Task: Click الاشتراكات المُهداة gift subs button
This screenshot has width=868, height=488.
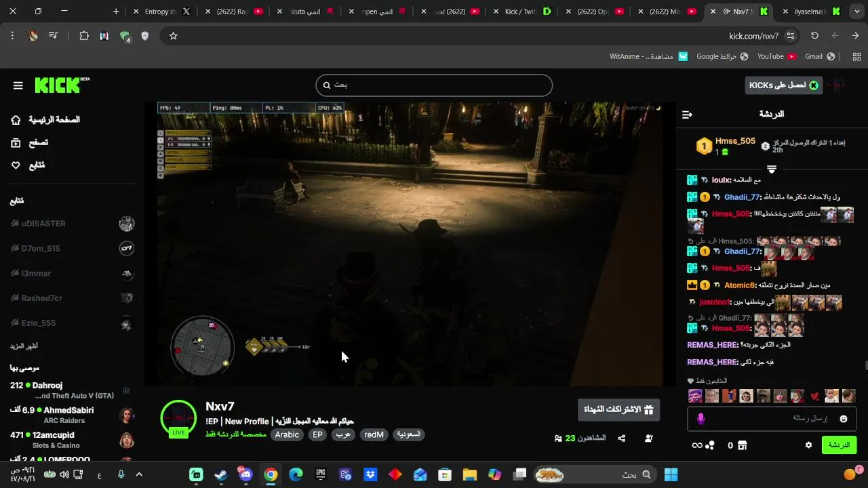Action: click(x=618, y=410)
